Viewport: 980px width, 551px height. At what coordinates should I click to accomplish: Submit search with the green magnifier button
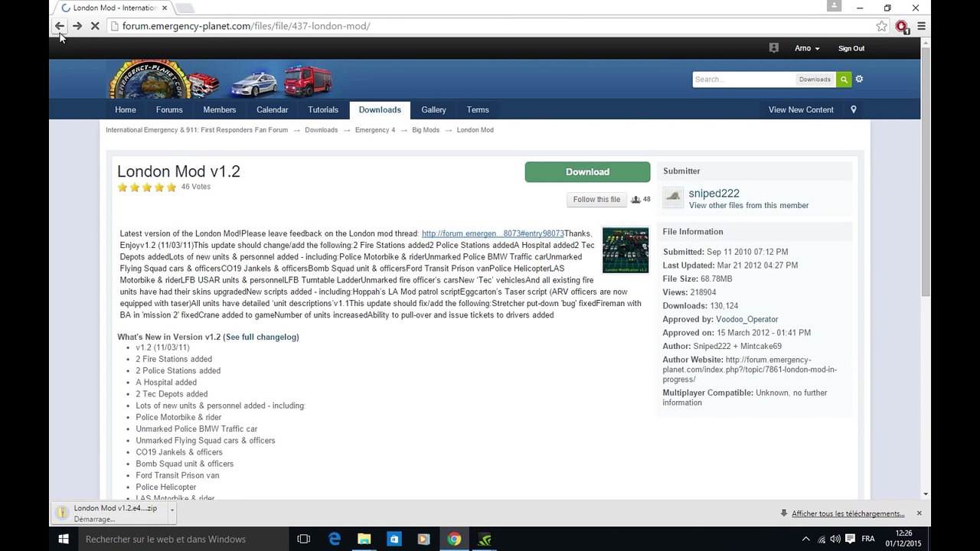point(844,80)
